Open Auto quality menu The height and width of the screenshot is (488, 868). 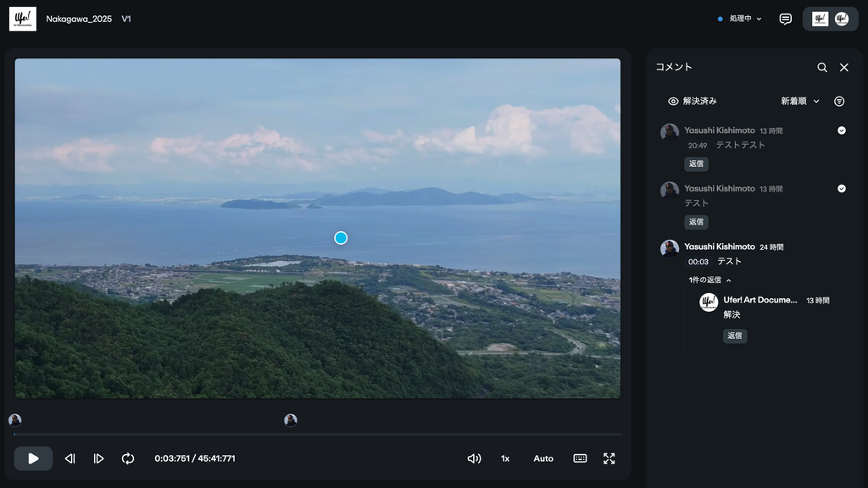coord(543,458)
